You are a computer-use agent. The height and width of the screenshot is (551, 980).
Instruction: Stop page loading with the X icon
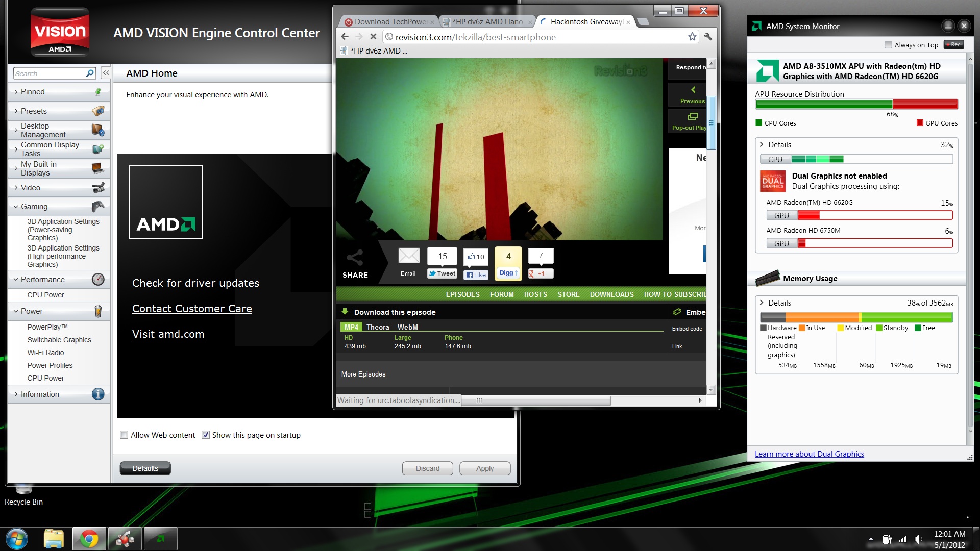(373, 37)
